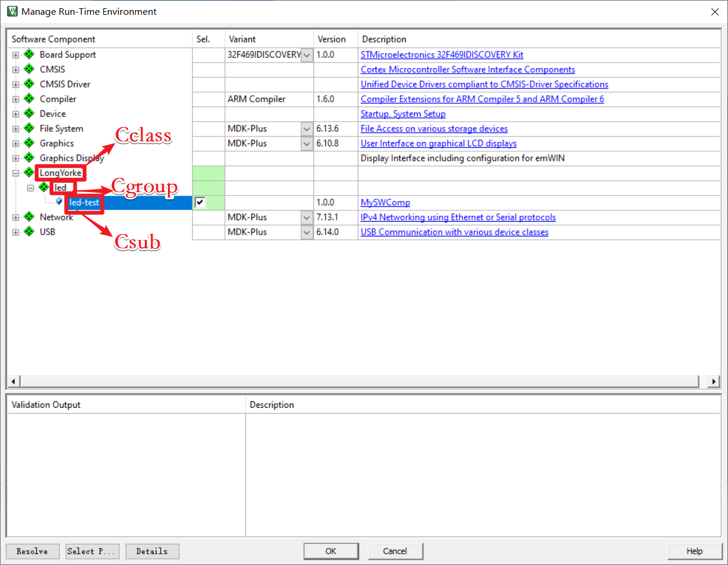Confirm with the OK button

[331, 551]
